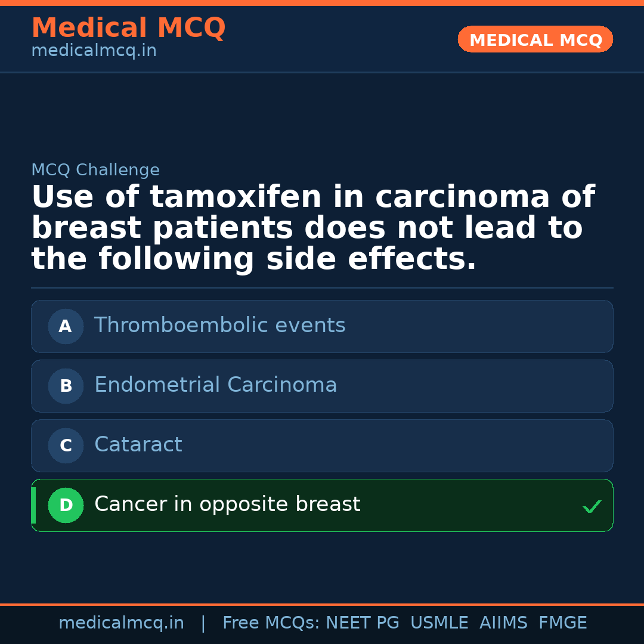Click the "MCQ Challenge" label

tap(95, 170)
